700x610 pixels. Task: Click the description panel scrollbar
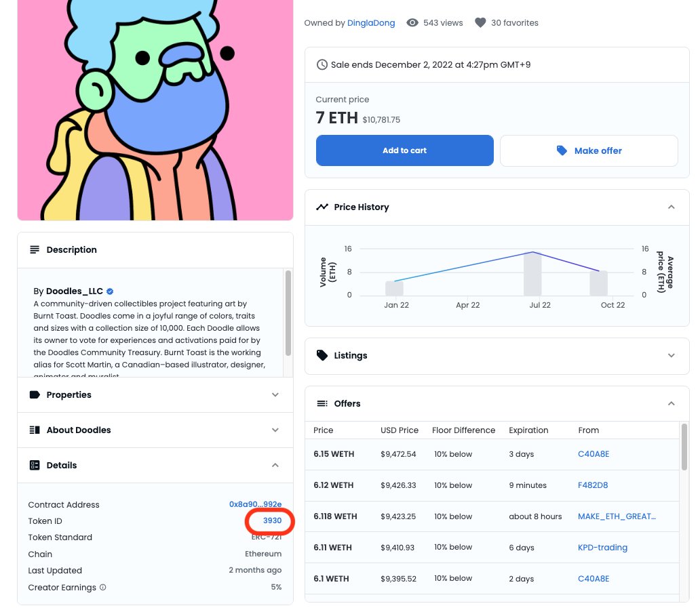[x=288, y=313]
